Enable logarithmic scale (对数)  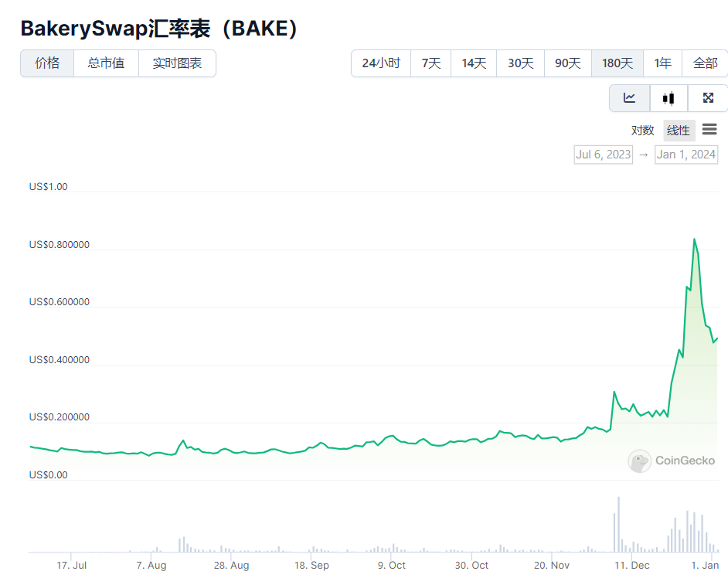[642, 131]
